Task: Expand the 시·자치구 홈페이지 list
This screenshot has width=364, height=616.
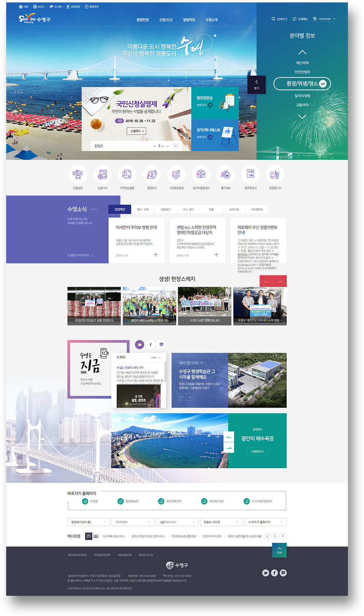Action: point(266,522)
